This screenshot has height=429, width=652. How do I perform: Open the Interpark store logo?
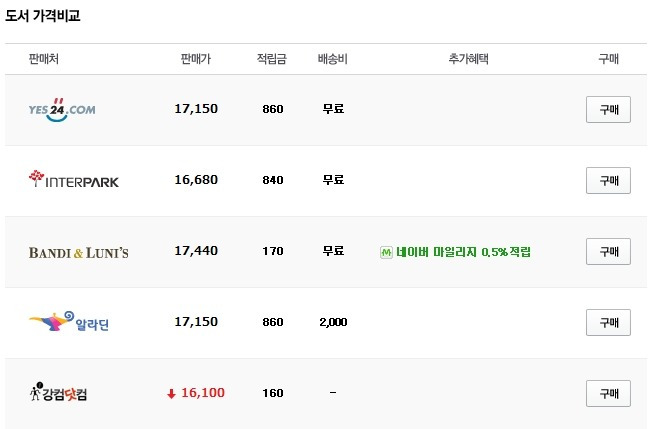(x=74, y=179)
